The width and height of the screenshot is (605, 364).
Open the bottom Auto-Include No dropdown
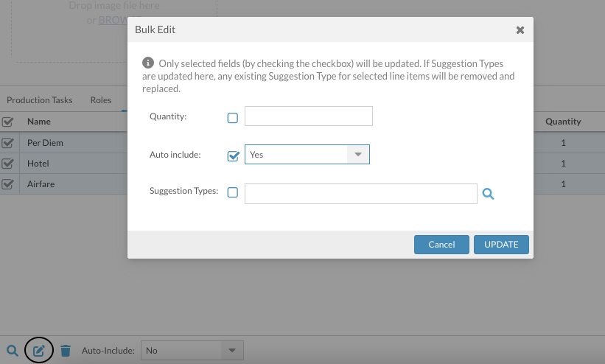[x=192, y=351]
